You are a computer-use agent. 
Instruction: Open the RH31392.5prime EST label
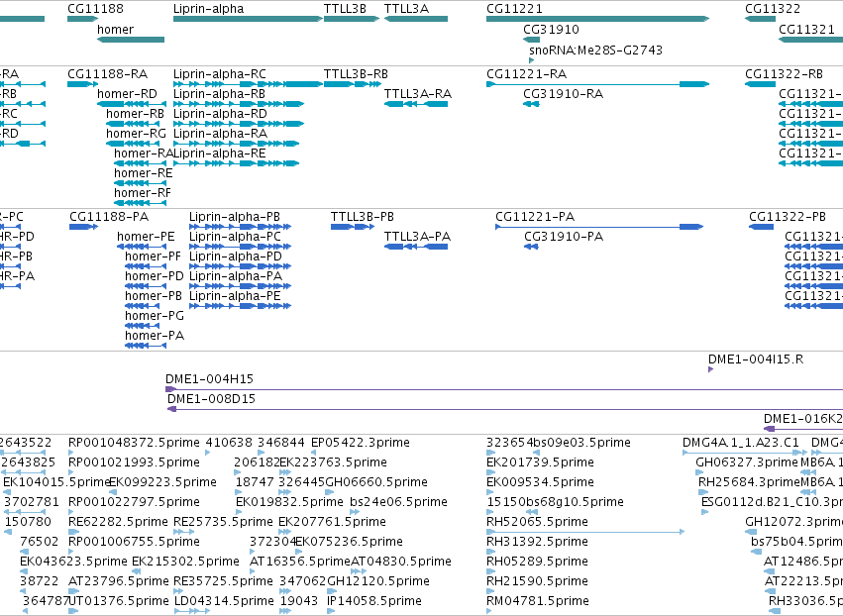537,542
